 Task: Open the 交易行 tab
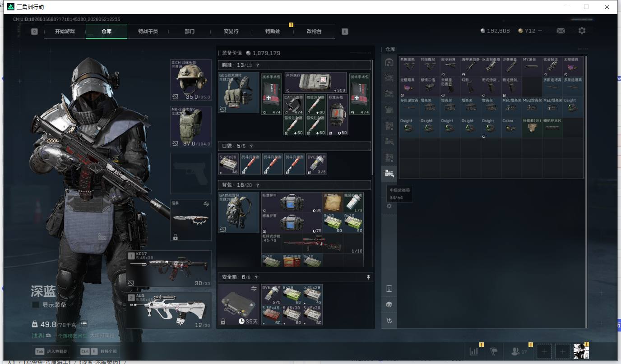click(231, 32)
